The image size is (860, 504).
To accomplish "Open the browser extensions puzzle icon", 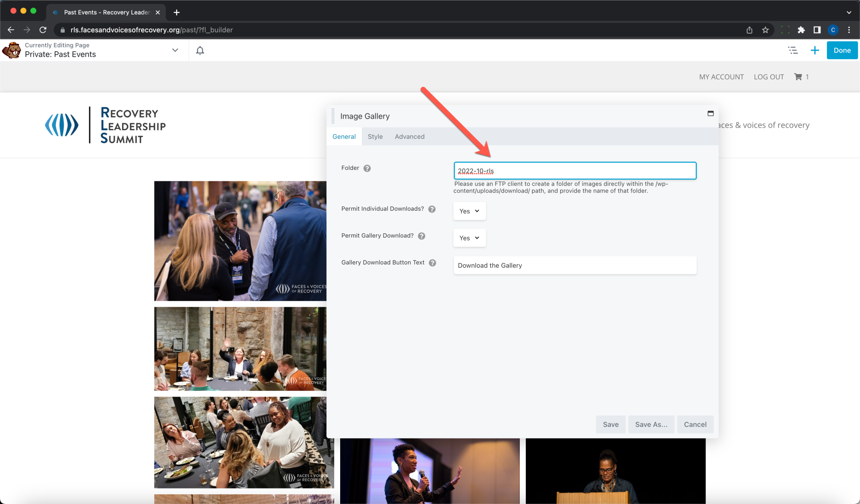I will (801, 30).
